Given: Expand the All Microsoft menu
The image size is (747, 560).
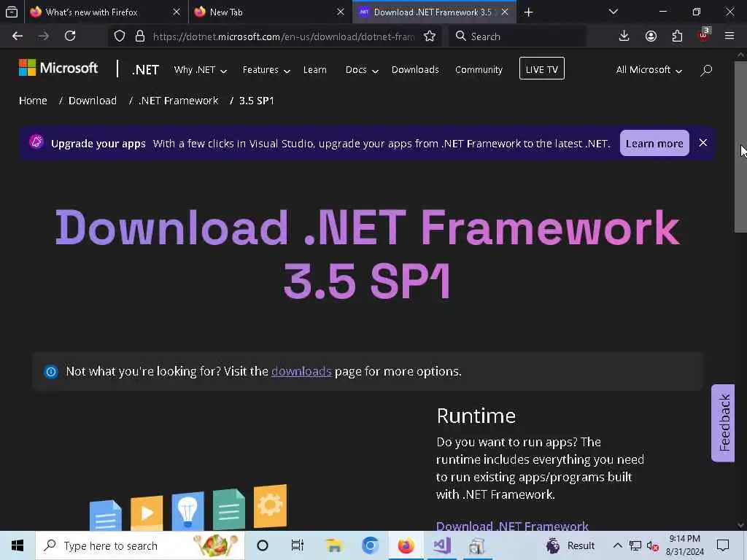Looking at the screenshot, I should click(x=649, y=70).
